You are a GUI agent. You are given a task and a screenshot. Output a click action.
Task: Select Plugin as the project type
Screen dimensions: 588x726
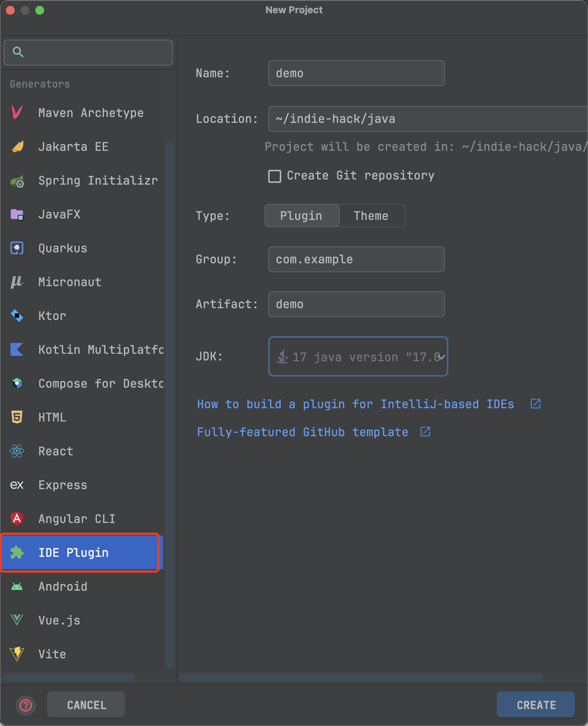(301, 216)
